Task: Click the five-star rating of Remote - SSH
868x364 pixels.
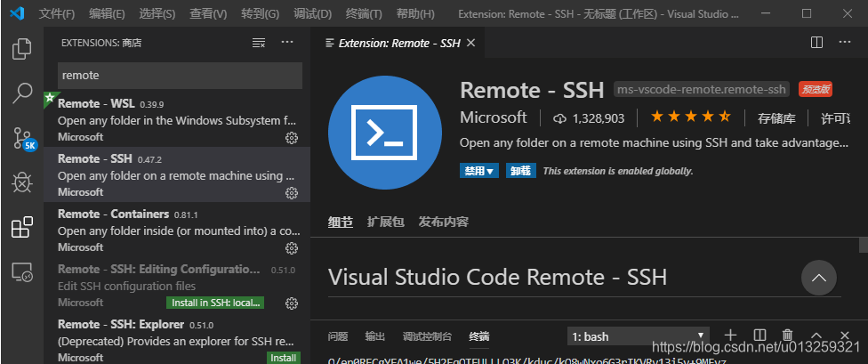Action: pos(690,117)
